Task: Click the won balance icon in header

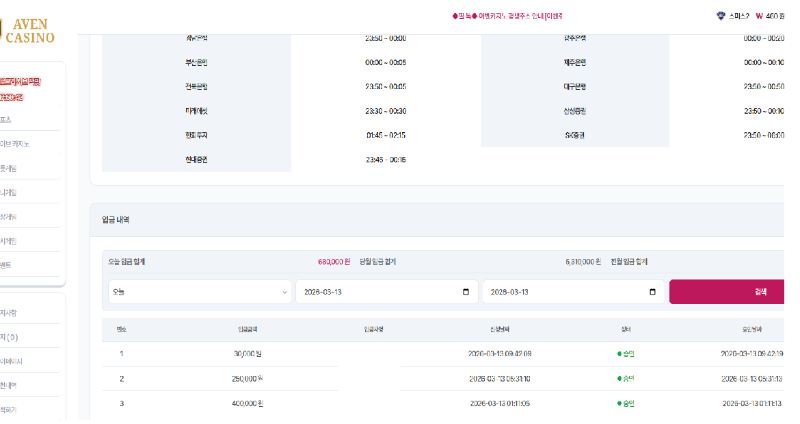Action: [760, 16]
